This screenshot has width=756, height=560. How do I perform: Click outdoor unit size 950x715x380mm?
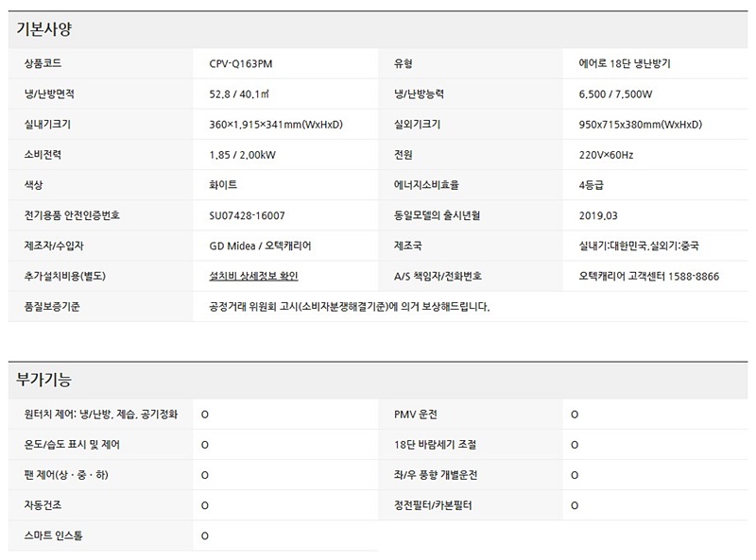coord(641,125)
